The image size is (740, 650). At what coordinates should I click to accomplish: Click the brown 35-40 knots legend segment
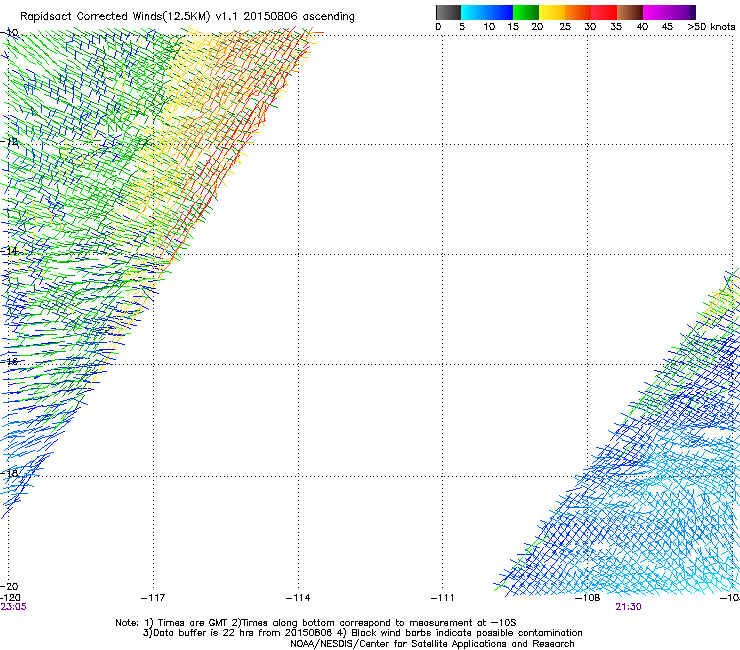point(630,12)
